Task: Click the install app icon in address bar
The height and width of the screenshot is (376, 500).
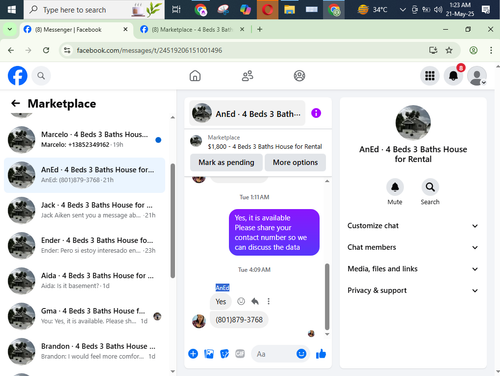Action: [433, 50]
